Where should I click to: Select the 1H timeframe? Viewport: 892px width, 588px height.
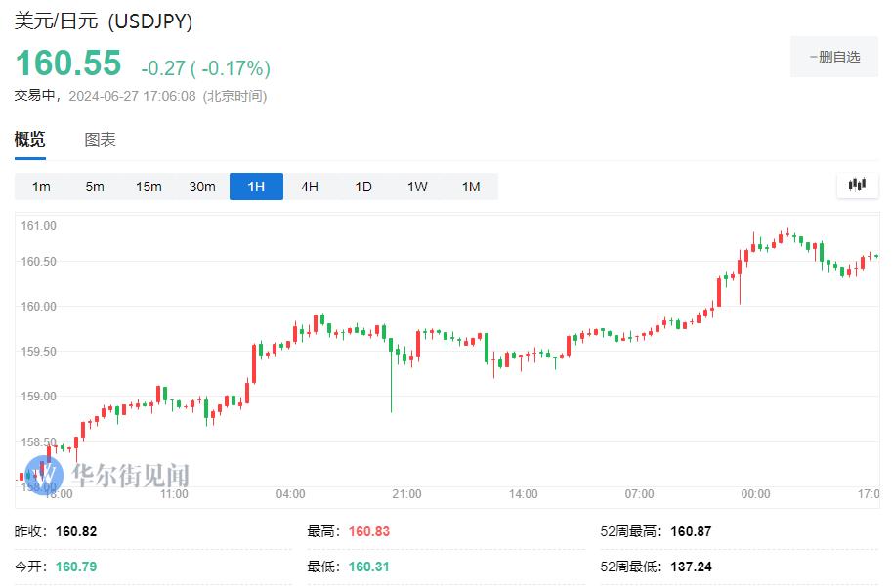coord(256,187)
